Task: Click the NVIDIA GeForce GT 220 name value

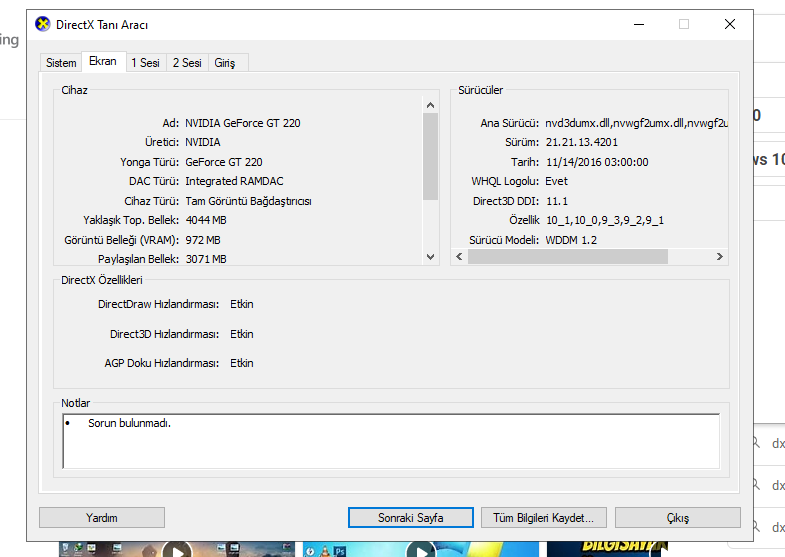Action: (243, 123)
